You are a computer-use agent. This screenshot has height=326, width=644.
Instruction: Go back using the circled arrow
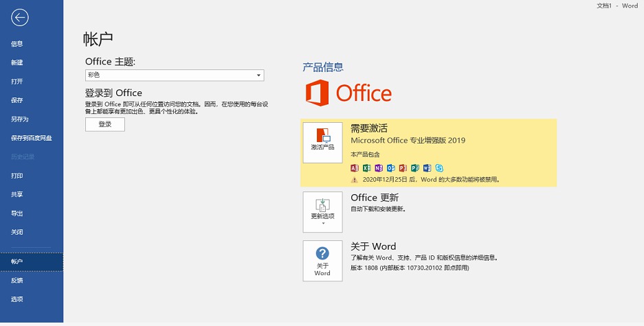[x=20, y=18]
